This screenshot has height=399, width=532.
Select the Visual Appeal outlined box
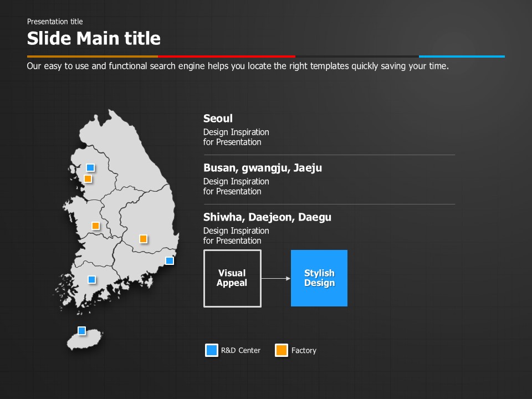pyautogui.click(x=232, y=278)
